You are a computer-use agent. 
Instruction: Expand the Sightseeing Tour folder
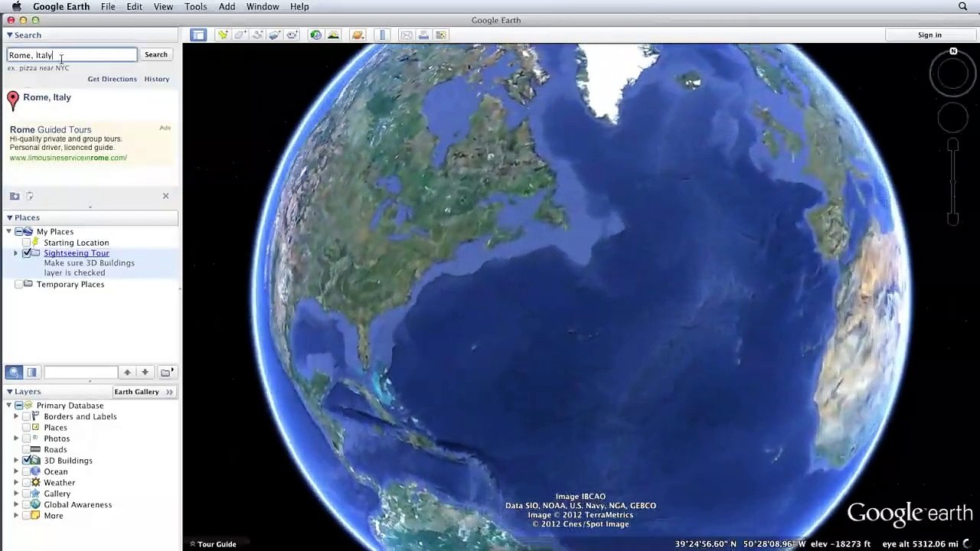tap(16, 253)
